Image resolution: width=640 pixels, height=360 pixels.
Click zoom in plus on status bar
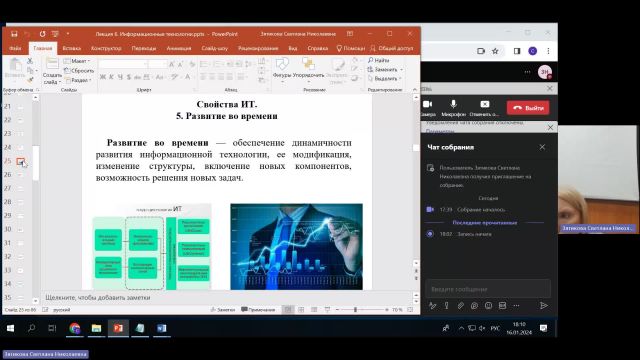click(387, 310)
